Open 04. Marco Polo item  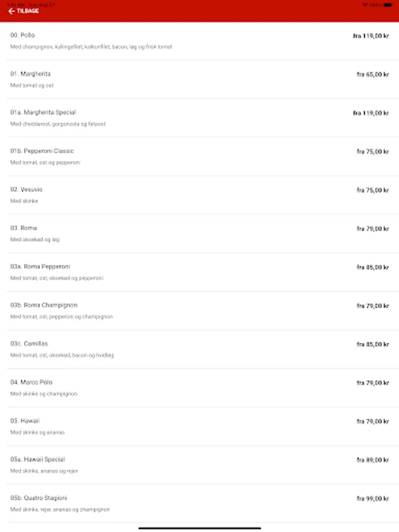click(x=200, y=387)
